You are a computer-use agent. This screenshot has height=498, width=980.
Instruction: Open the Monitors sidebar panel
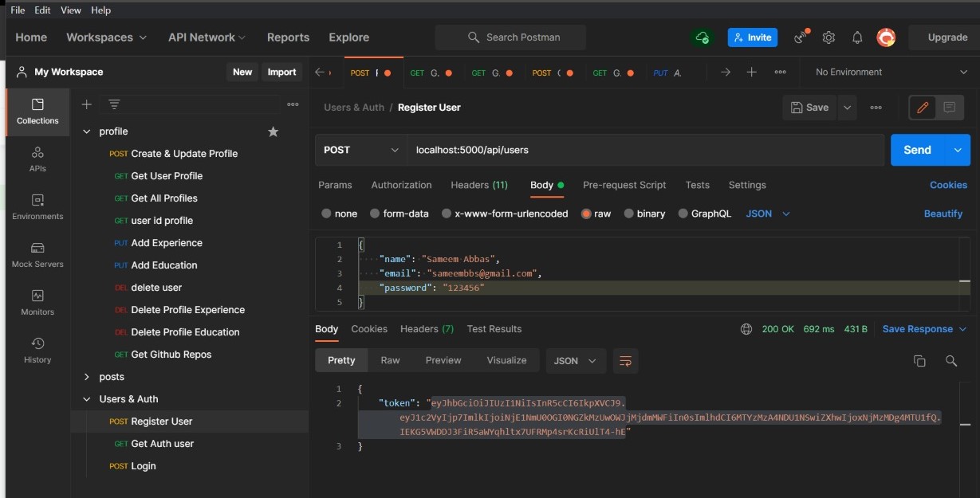[37, 303]
